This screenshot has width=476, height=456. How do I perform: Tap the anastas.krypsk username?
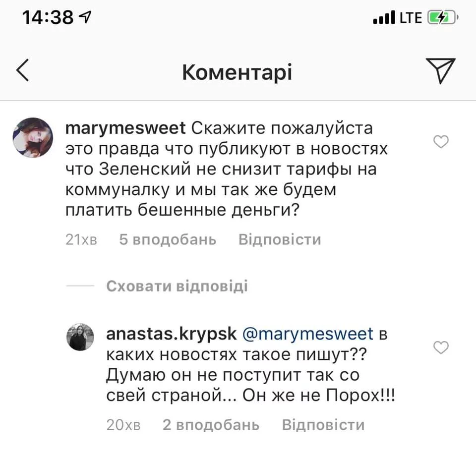(x=171, y=334)
